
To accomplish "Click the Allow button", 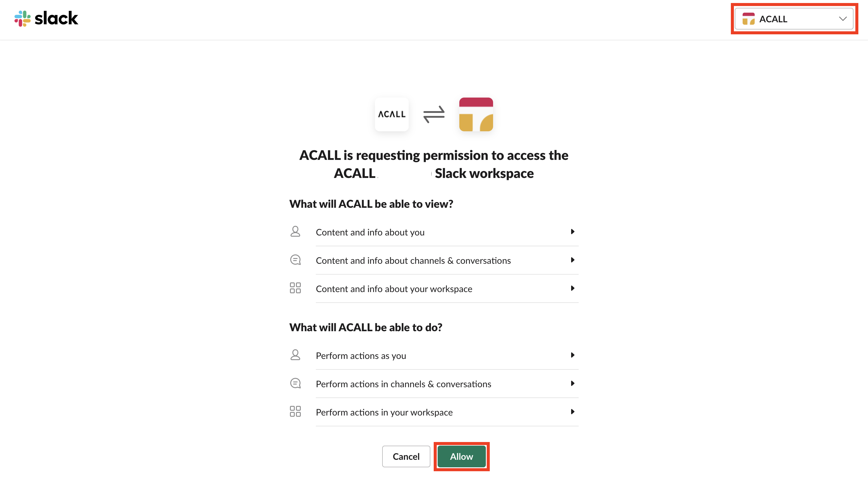I will pyautogui.click(x=461, y=456).
